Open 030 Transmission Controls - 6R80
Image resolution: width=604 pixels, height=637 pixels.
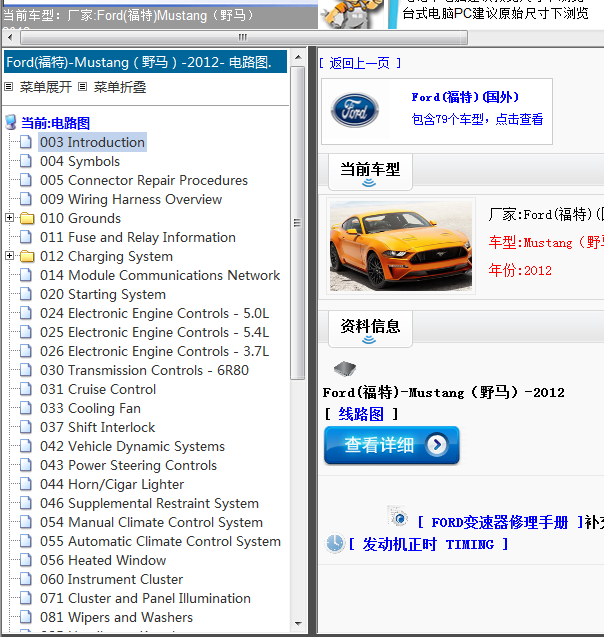tap(144, 370)
